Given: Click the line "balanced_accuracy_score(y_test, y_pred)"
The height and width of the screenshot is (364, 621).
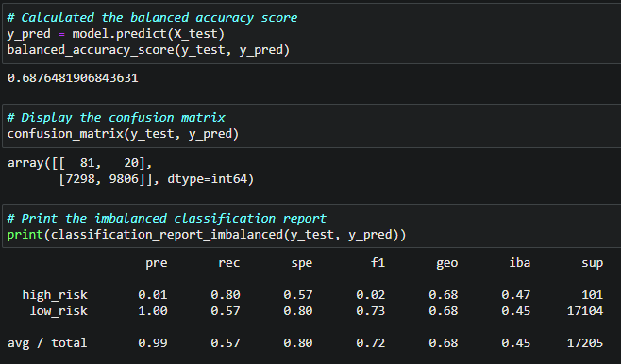Looking at the screenshot, I should [148, 50].
